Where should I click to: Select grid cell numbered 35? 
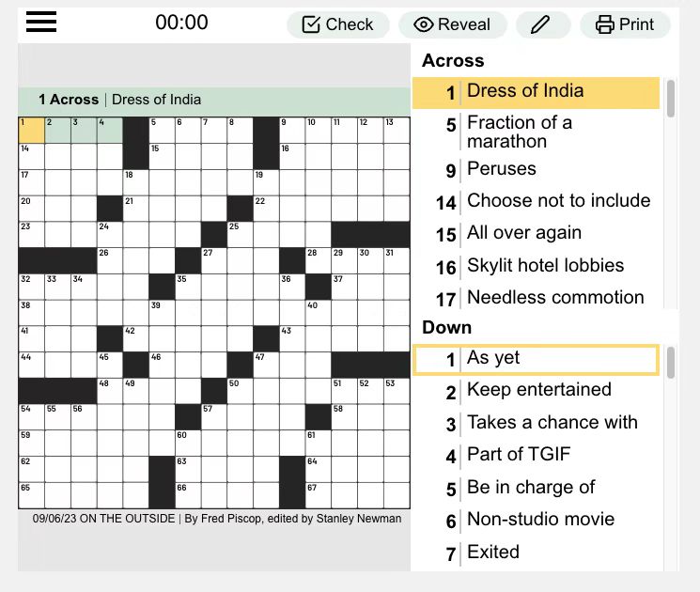188,287
